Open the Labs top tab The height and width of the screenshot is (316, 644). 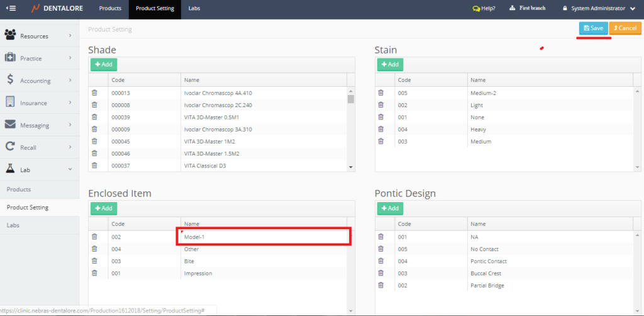pyautogui.click(x=194, y=9)
